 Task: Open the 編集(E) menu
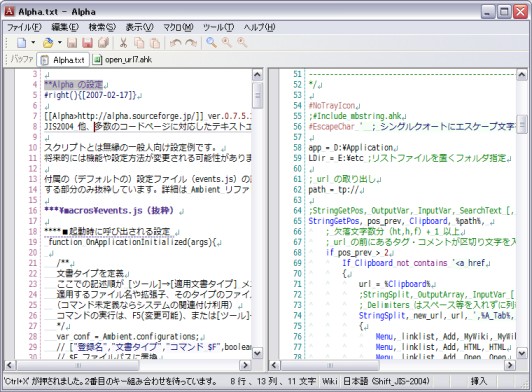(x=65, y=27)
